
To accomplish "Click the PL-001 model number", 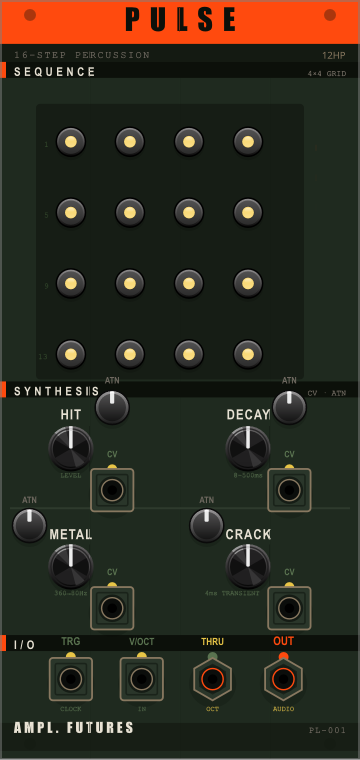I will click(x=328, y=730).
